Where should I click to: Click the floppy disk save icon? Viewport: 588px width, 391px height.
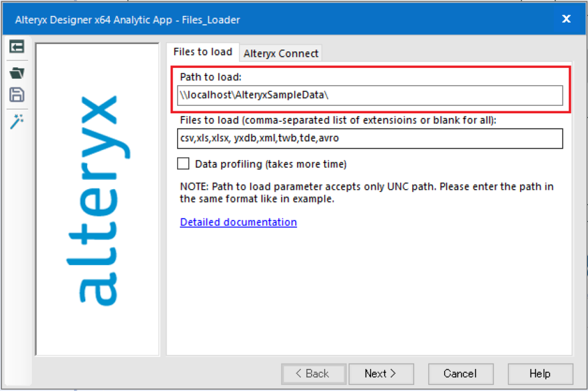click(x=17, y=95)
